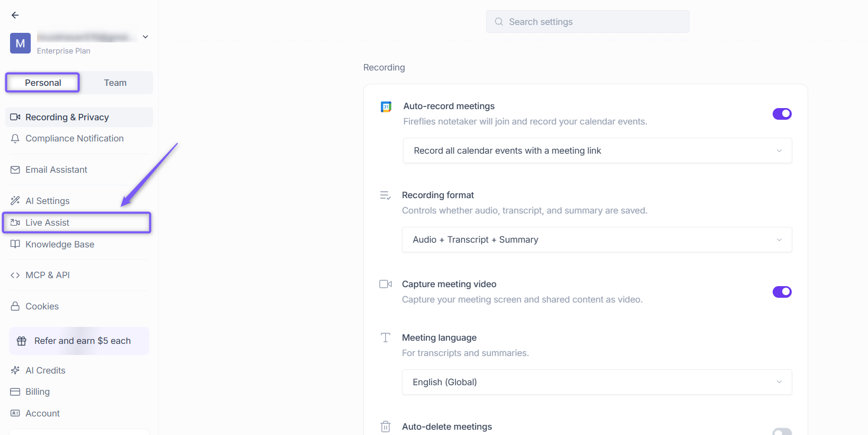Image resolution: width=868 pixels, height=435 pixels.
Task: Click the back arrow icon
Action: point(15,15)
